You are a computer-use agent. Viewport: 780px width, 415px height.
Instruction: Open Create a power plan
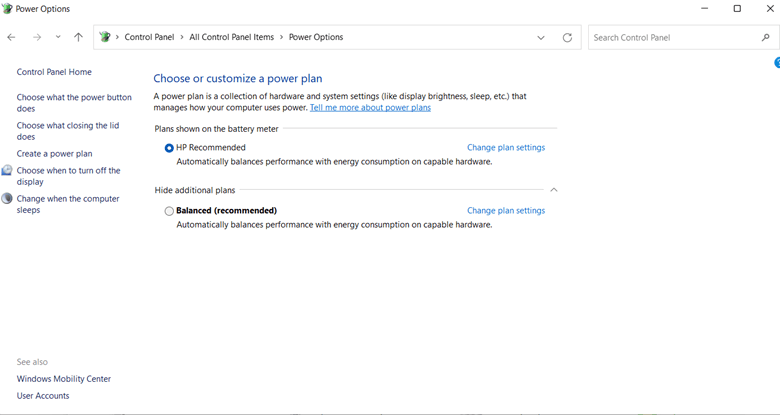pyautogui.click(x=54, y=154)
